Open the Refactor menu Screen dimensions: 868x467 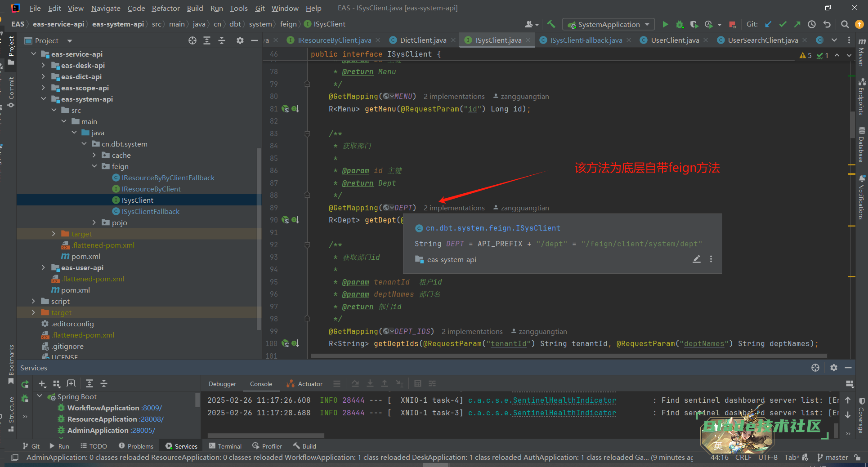166,8
